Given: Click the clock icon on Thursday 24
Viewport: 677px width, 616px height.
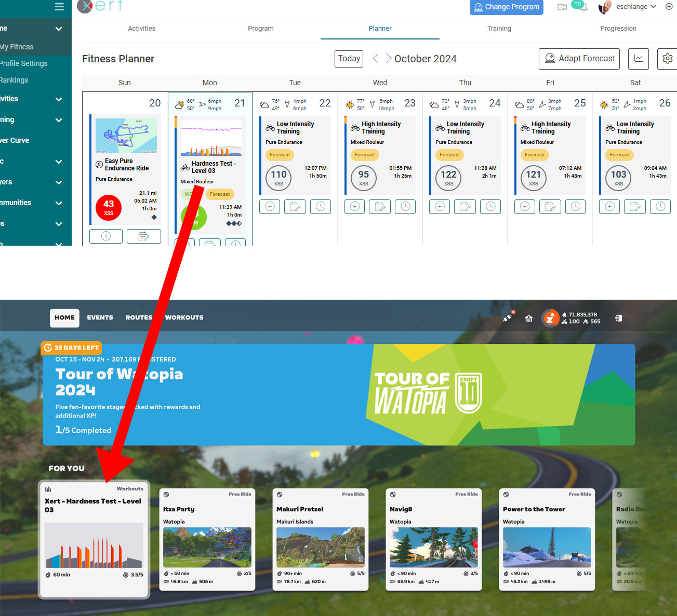Looking at the screenshot, I should 490,207.
